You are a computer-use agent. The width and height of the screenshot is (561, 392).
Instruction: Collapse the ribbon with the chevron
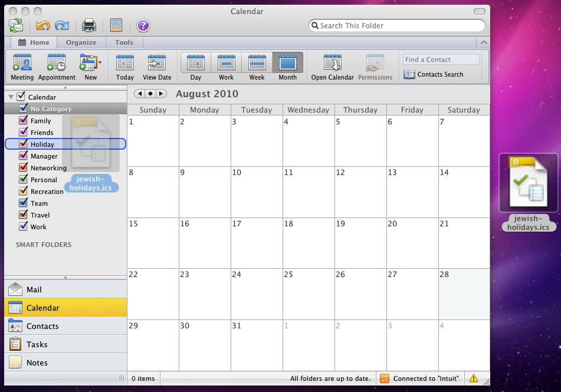tap(484, 42)
